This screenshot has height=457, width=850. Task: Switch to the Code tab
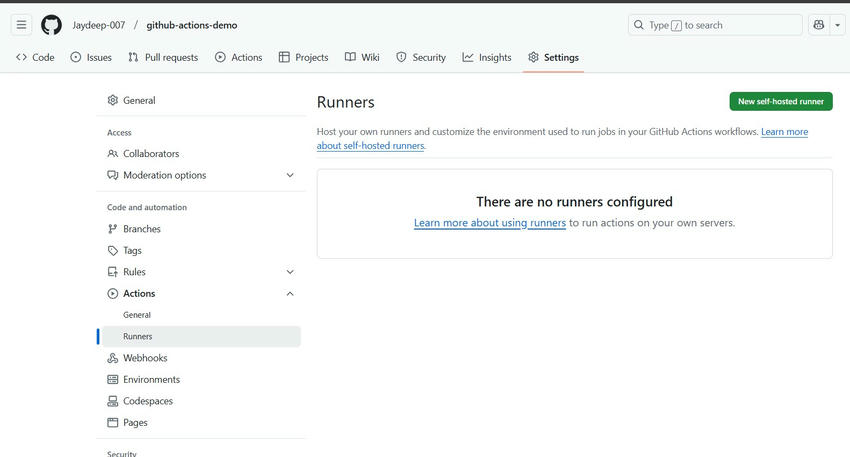coord(35,57)
